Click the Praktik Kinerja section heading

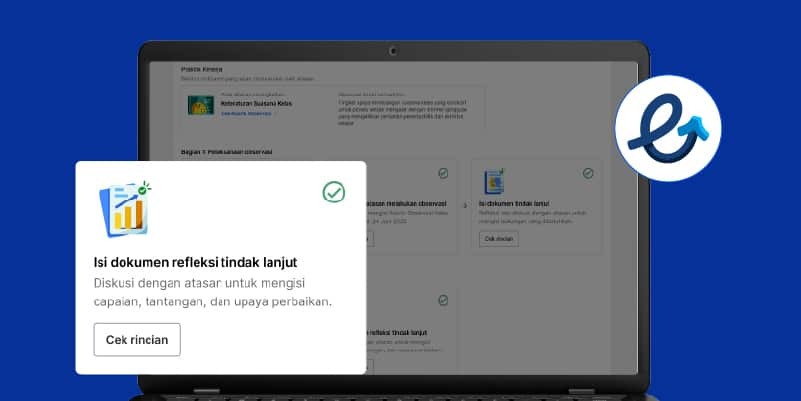pyautogui.click(x=204, y=69)
